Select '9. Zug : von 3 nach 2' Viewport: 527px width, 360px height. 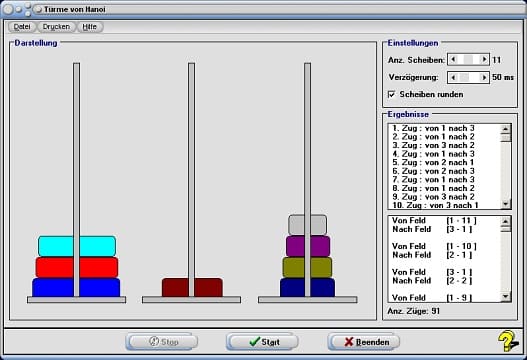click(x=433, y=197)
